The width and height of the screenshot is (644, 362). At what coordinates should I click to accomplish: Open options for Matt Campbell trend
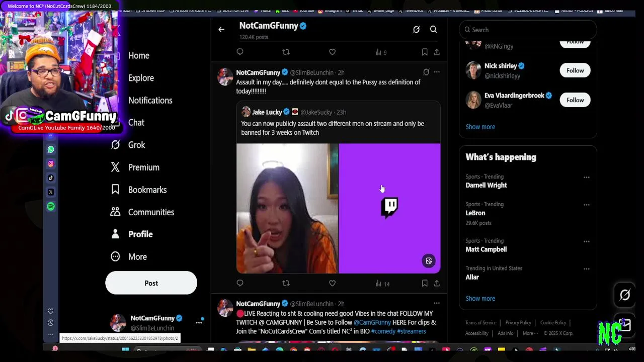click(x=587, y=241)
